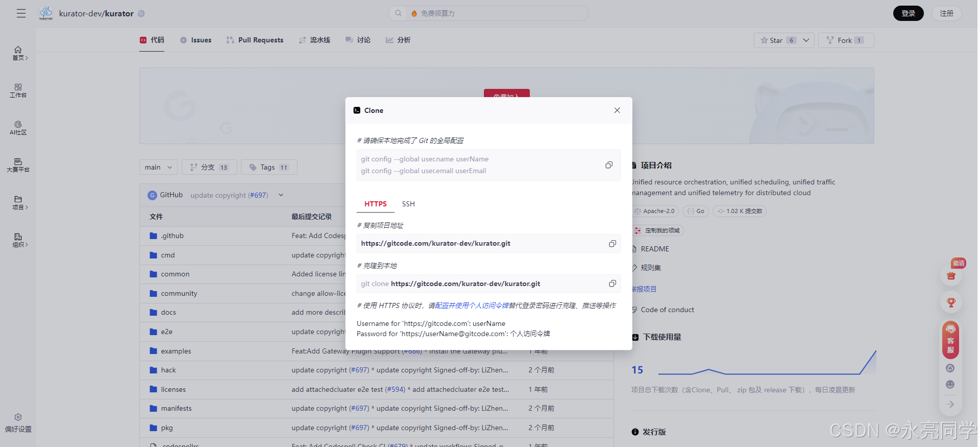Open AI社区 in sidebar
Screen dimensions: 980x447
click(18, 128)
